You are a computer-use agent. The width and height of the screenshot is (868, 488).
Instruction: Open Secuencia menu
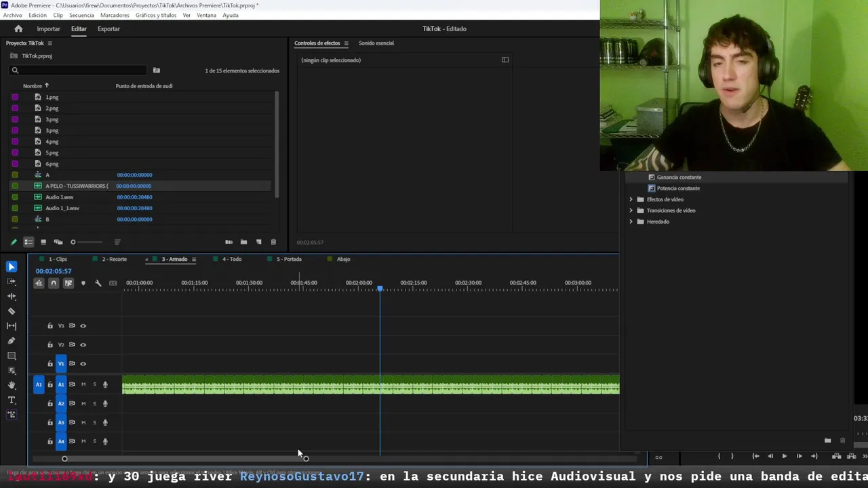[81, 15]
